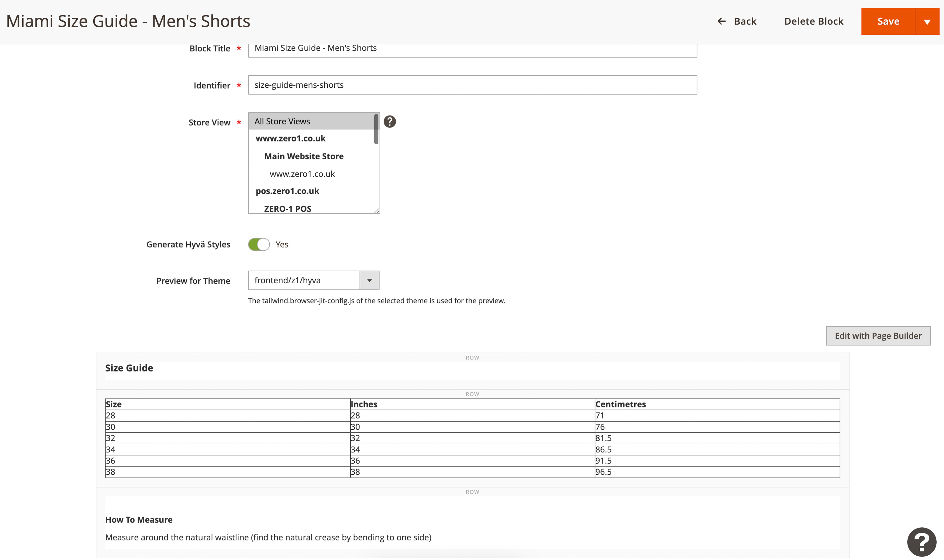Click the Save button
This screenshot has height=560, width=944.
(888, 22)
